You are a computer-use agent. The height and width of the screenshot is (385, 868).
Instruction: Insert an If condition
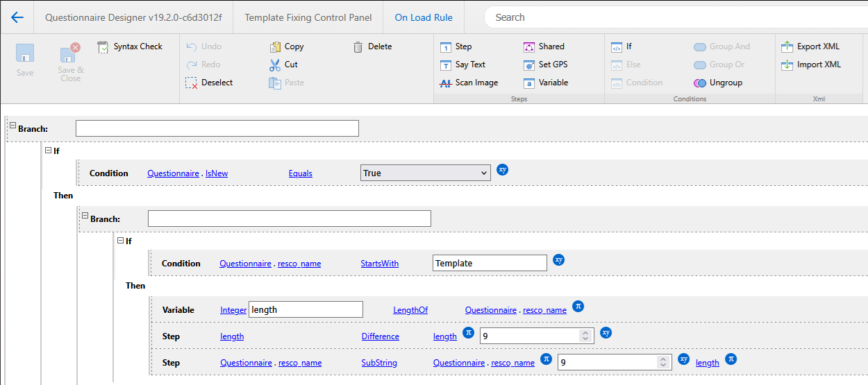(x=621, y=46)
